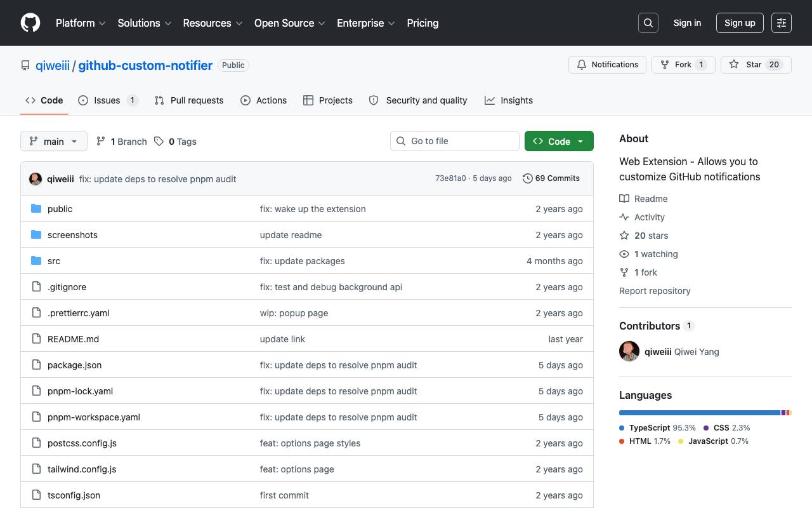Click the file icon beside pnpm-lock.yaml
This screenshot has width=812, height=508.
tap(36, 391)
